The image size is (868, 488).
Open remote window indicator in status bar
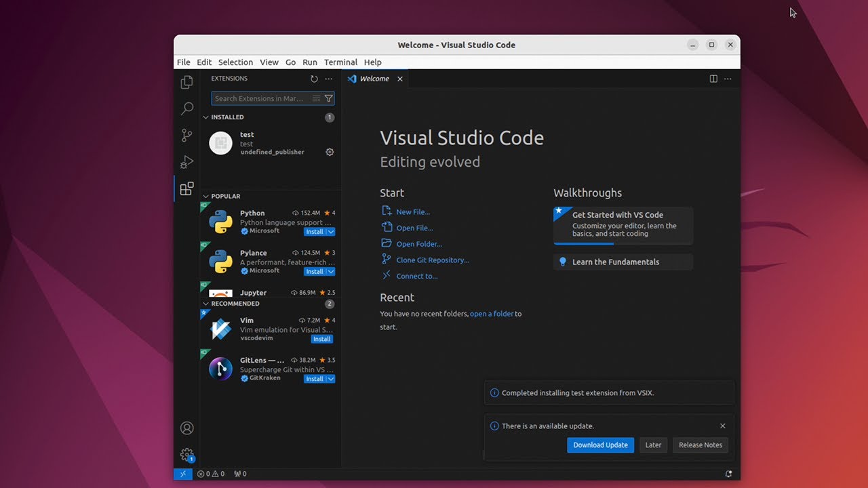point(183,474)
